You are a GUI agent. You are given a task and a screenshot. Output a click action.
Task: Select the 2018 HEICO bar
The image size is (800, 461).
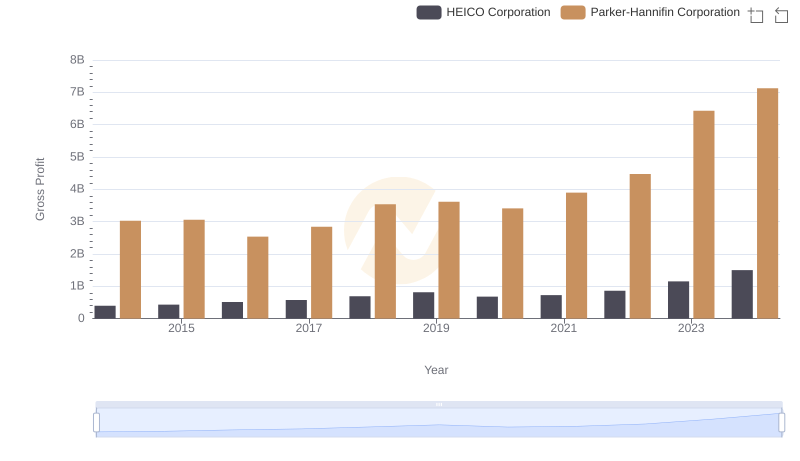pyautogui.click(x=360, y=308)
